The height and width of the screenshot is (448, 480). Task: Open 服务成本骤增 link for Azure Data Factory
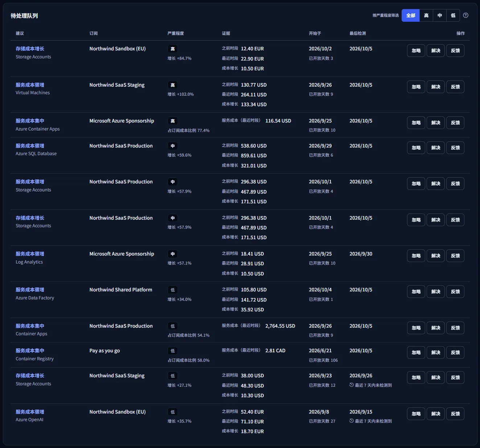(x=30, y=290)
